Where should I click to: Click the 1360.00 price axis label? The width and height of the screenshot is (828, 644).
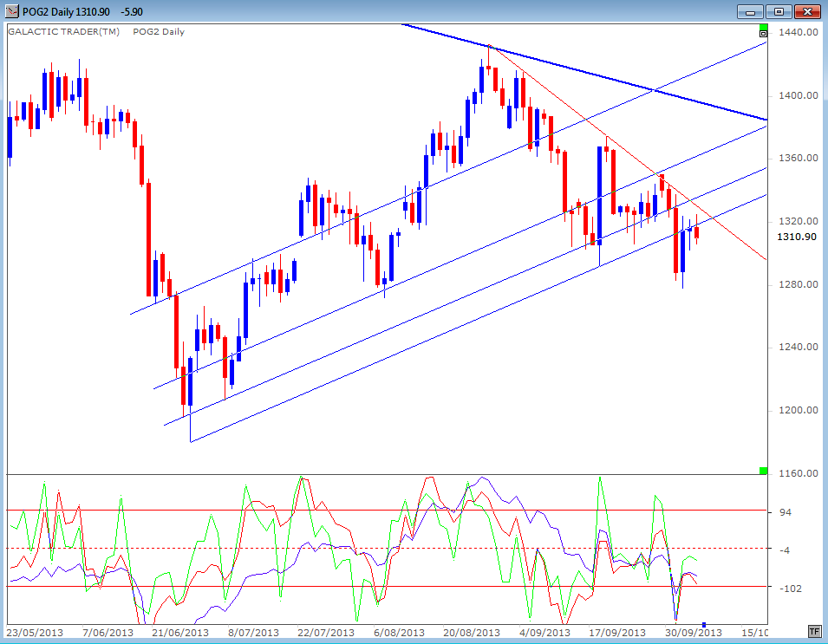click(x=799, y=159)
